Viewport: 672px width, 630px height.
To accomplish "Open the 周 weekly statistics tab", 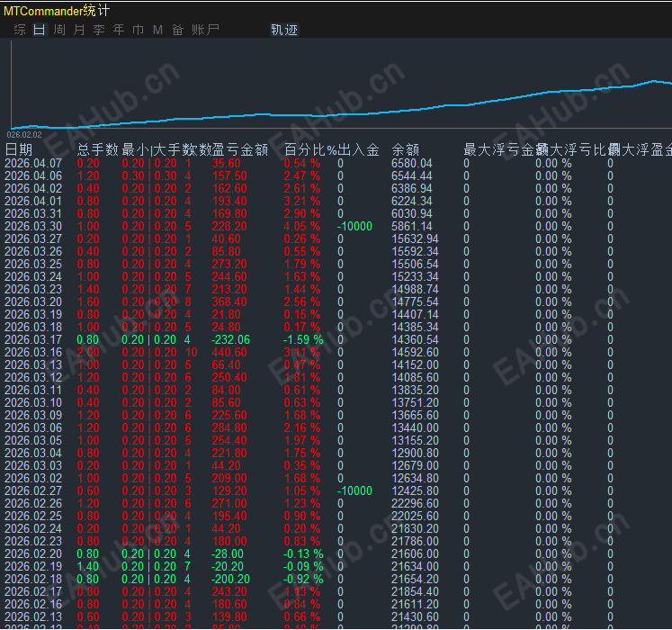I will [59, 30].
